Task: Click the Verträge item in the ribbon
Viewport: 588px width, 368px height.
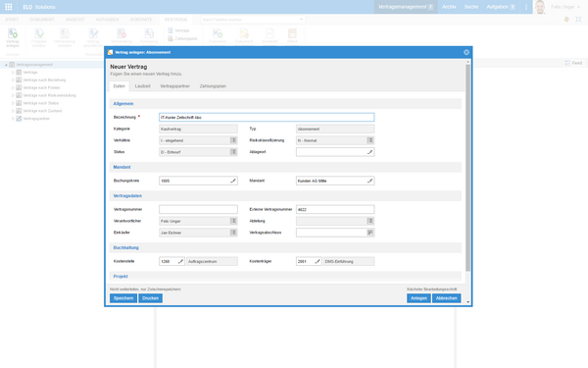Action: [x=179, y=30]
